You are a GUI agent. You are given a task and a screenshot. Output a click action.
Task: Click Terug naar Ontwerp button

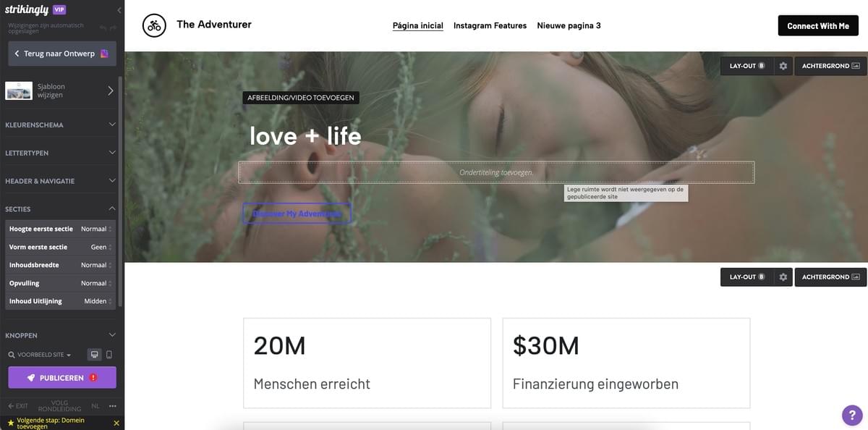(62, 54)
